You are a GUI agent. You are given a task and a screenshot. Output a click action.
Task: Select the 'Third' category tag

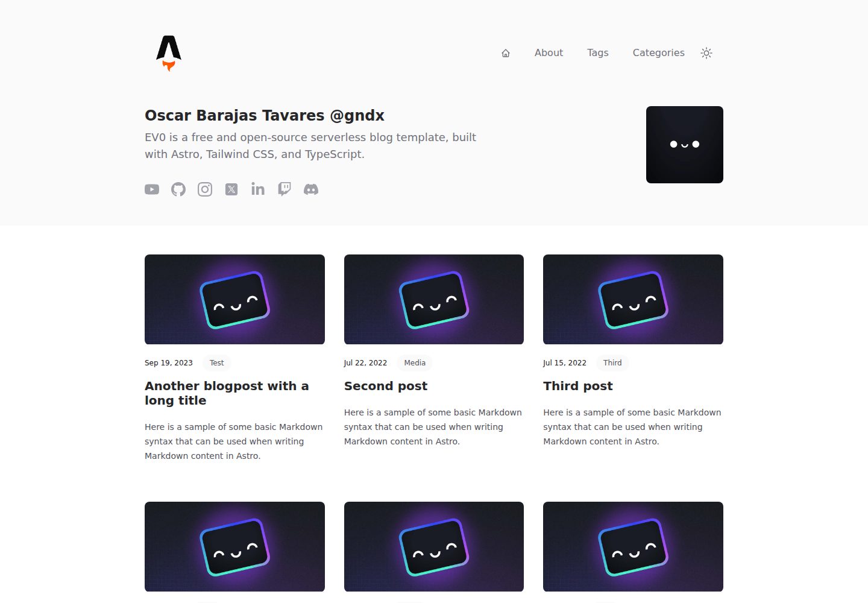coord(612,363)
